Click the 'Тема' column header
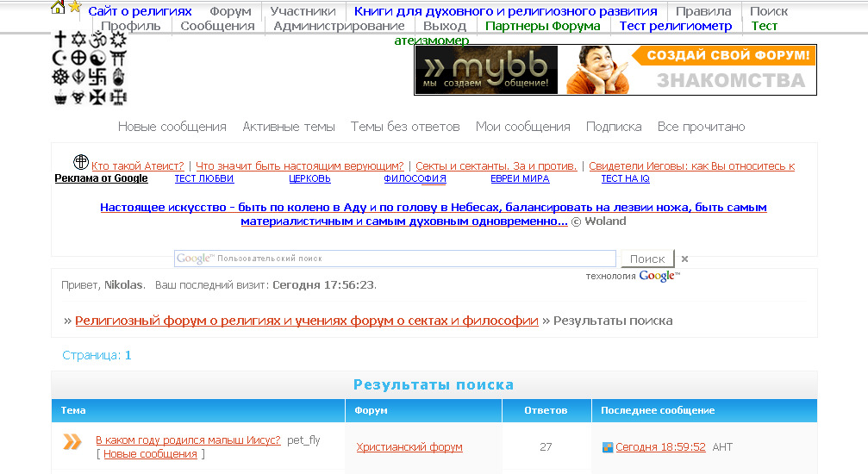 pos(73,410)
